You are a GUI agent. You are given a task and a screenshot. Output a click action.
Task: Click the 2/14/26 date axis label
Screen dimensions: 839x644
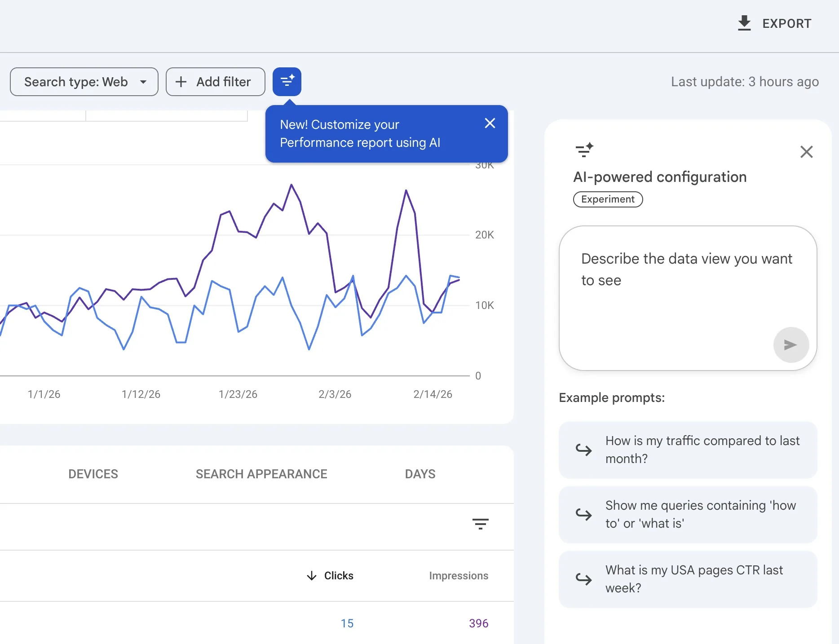pos(433,394)
